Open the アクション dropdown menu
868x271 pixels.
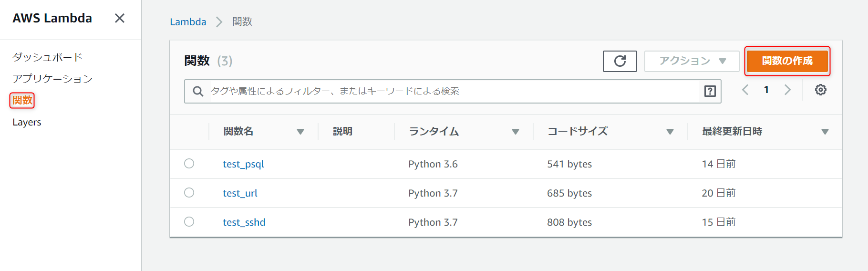(692, 61)
